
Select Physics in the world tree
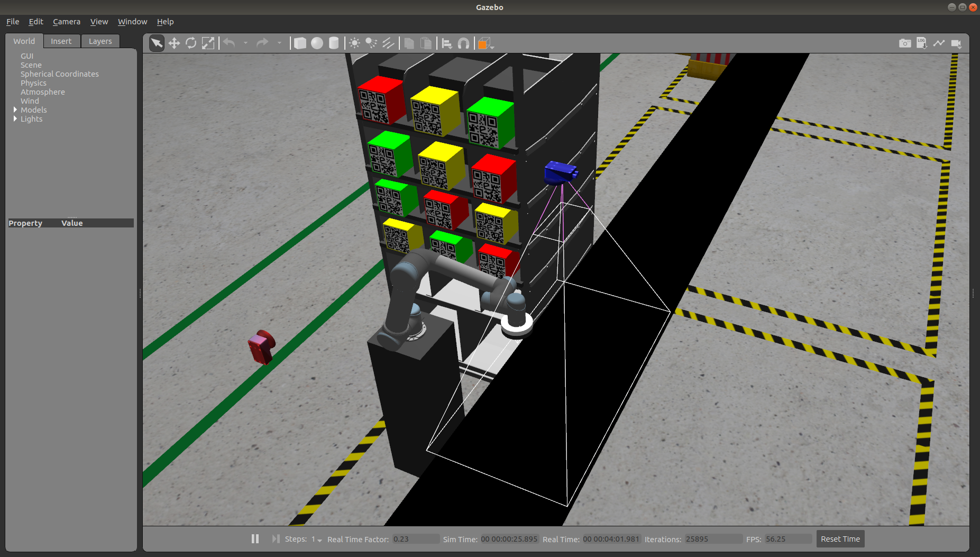point(33,83)
